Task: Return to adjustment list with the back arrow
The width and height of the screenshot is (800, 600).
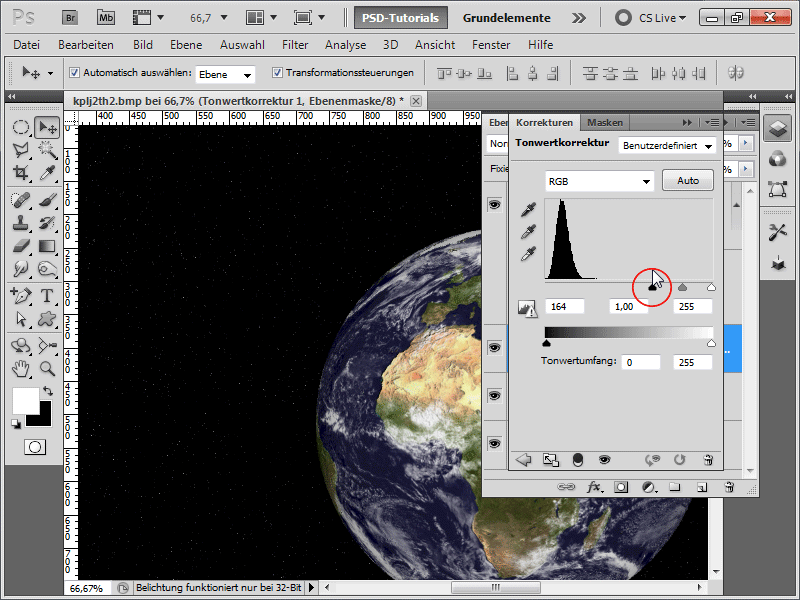Action: 523,460
